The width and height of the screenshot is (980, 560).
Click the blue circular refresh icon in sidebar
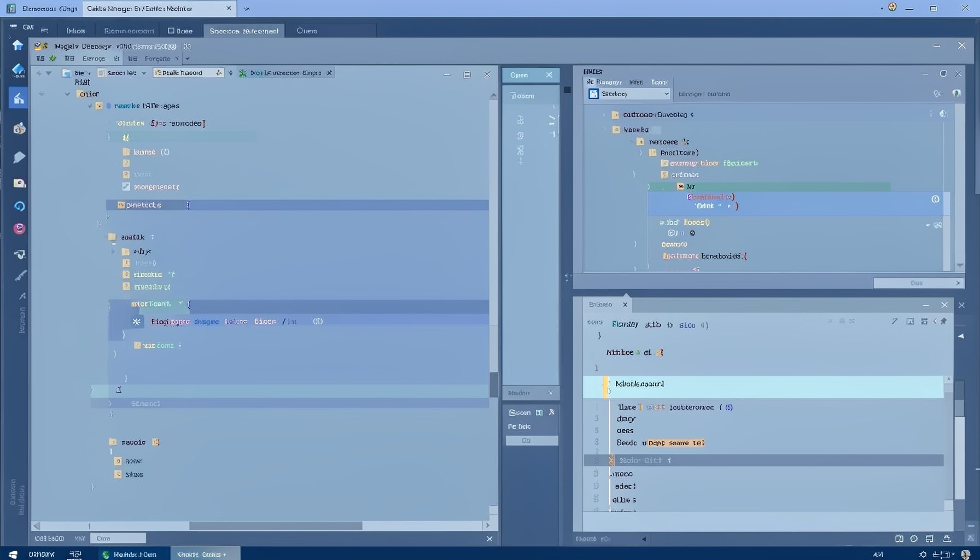pyautogui.click(x=19, y=206)
